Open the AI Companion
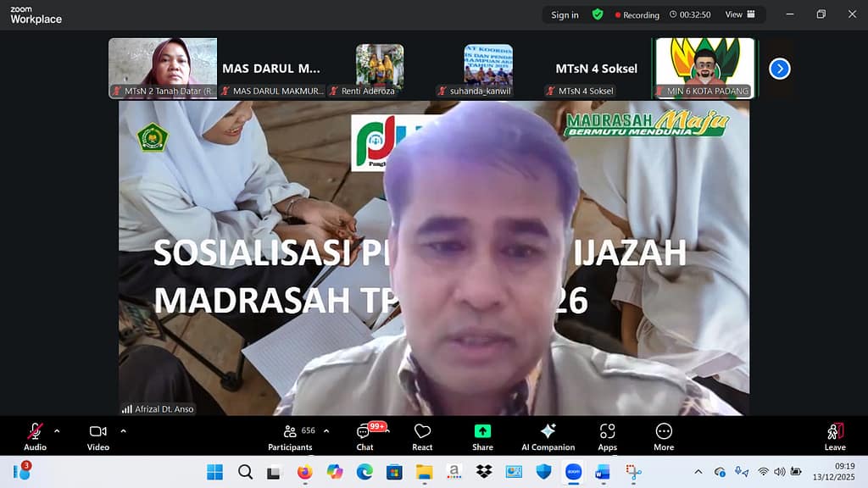 [548, 435]
